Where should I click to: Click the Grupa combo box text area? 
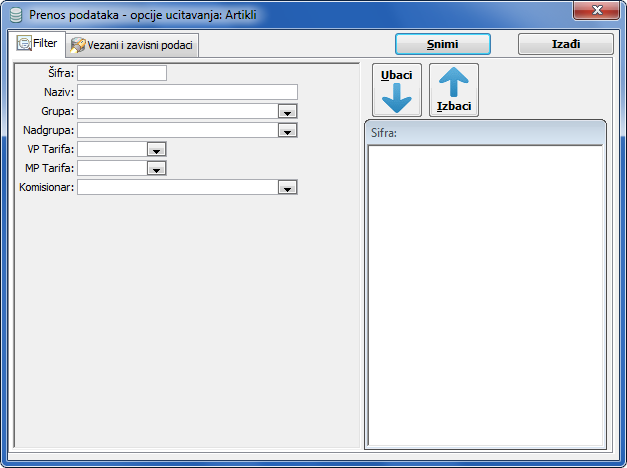(177, 111)
